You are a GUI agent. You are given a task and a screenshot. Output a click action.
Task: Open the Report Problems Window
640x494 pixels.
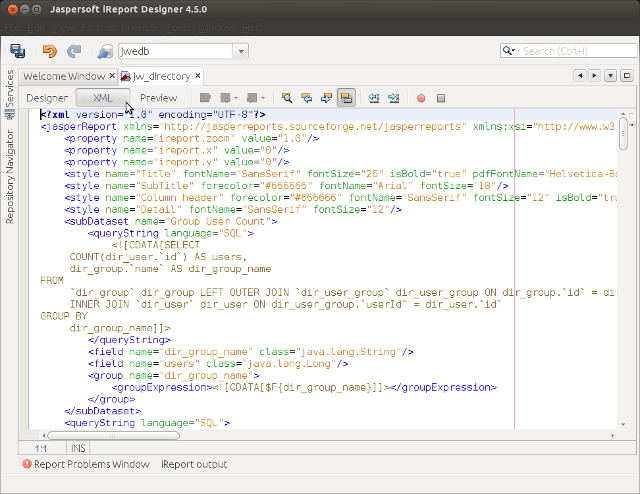[x=85, y=464]
